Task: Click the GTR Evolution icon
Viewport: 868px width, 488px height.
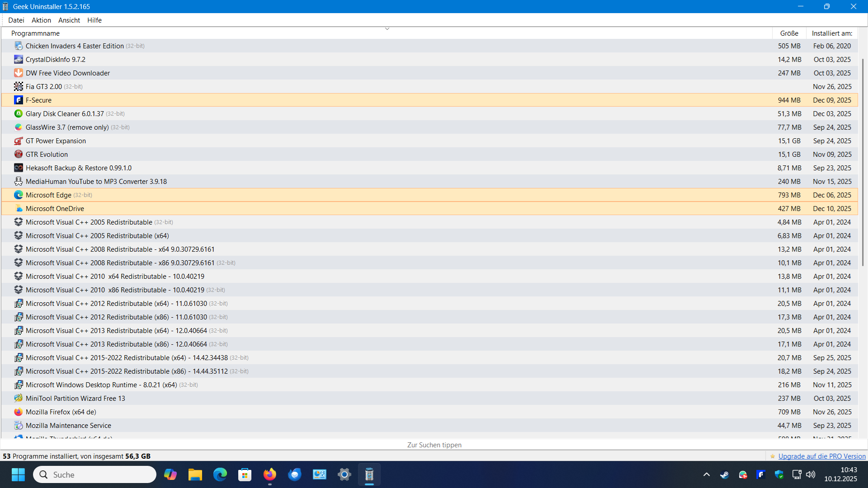Action: click(x=18, y=155)
